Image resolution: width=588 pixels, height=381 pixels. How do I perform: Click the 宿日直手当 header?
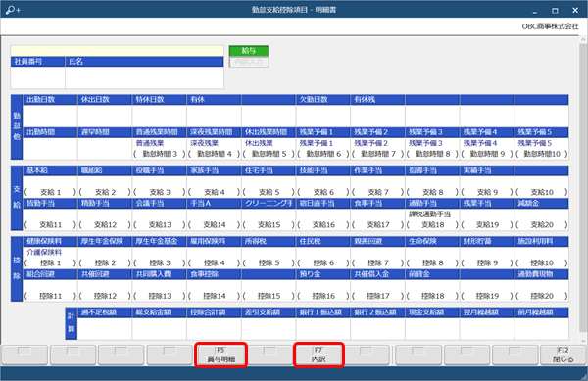pos(322,204)
